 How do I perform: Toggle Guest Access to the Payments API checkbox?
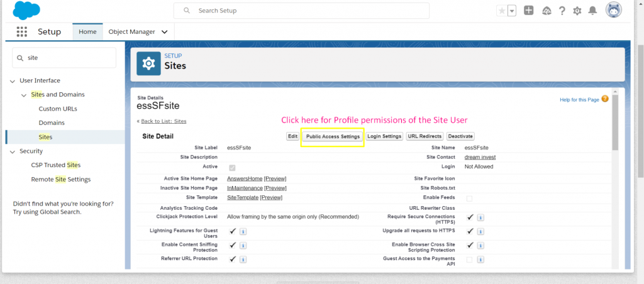point(469,259)
